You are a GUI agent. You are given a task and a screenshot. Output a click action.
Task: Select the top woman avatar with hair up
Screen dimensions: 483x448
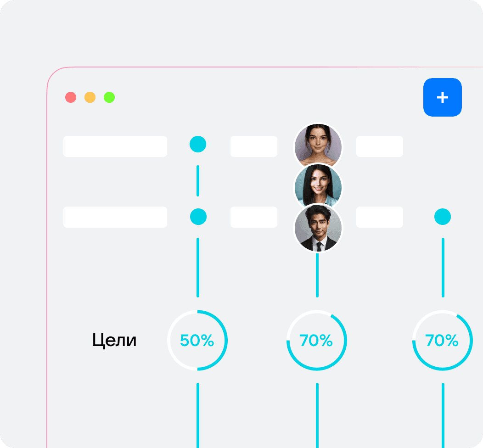[x=318, y=146]
